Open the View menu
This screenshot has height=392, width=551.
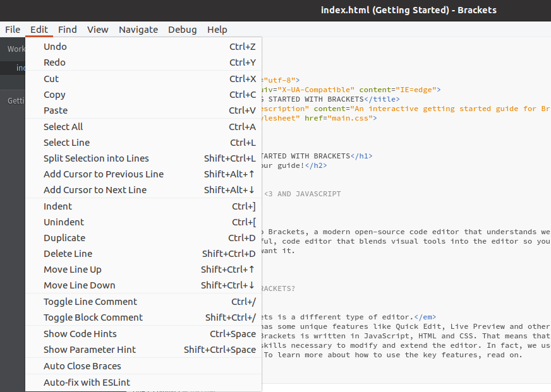pyautogui.click(x=98, y=30)
